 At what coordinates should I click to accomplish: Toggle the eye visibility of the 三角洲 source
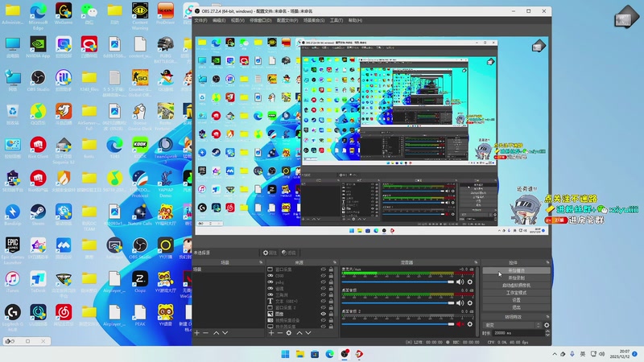click(x=324, y=294)
